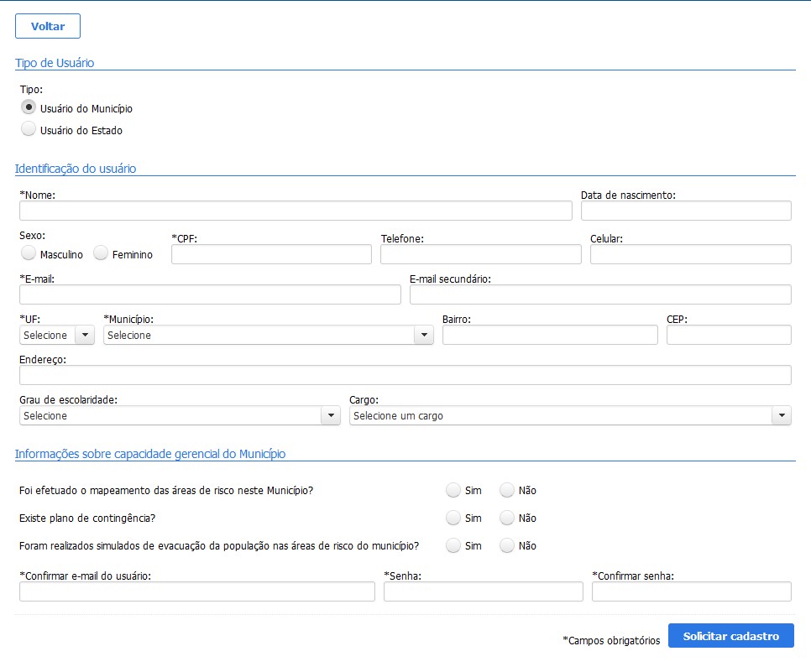This screenshot has width=811, height=672.
Task: Open Grau de escolaridade dropdown
Action: [180, 416]
